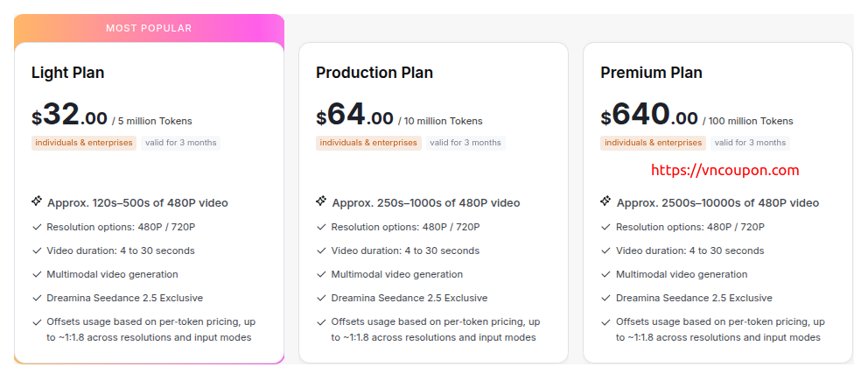Click Production Plan's Dreamina Seedance 2.5 Exclusive text

point(409,298)
